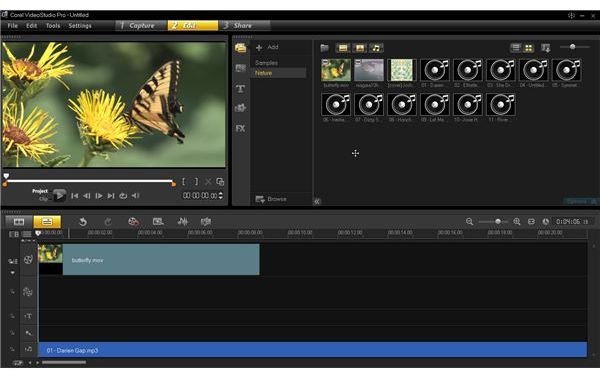
Task: Click the preview timecode field
Action: [200, 196]
